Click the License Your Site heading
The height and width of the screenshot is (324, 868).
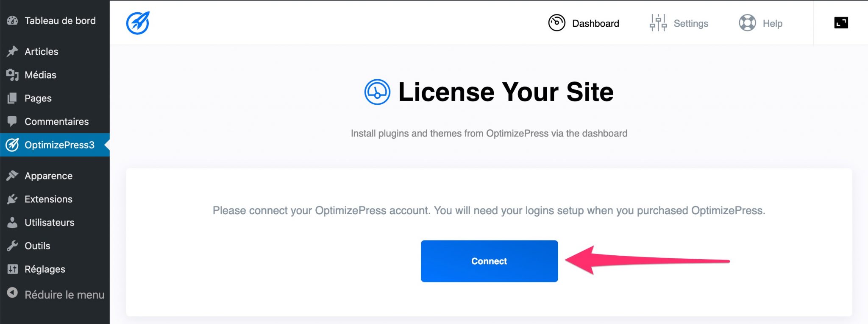click(506, 92)
